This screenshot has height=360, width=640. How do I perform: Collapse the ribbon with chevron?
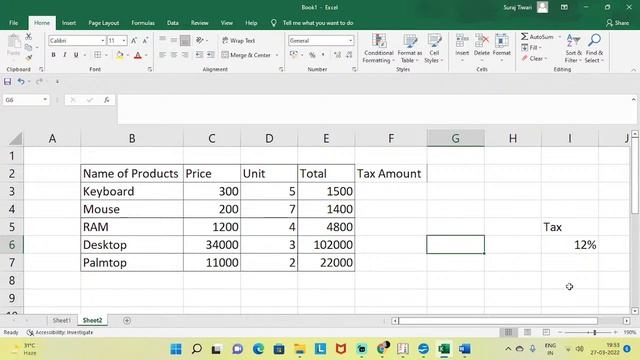[633, 70]
